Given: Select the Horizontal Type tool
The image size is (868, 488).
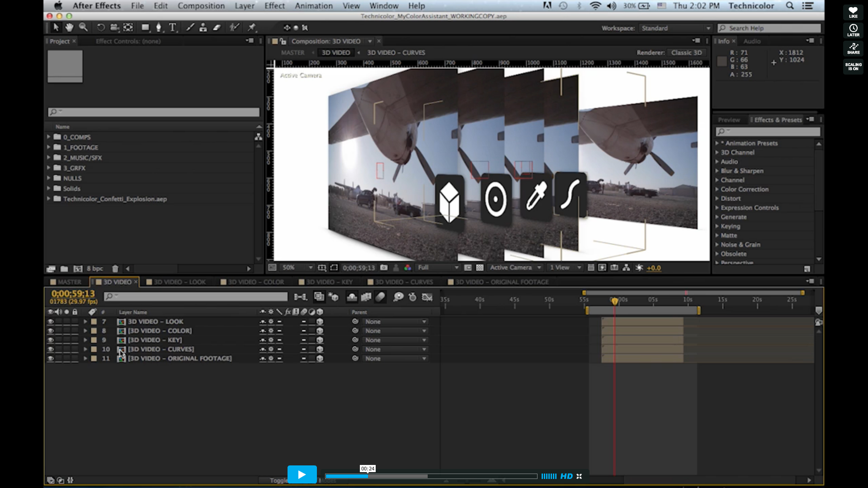Looking at the screenshot, I should (173, 28).
